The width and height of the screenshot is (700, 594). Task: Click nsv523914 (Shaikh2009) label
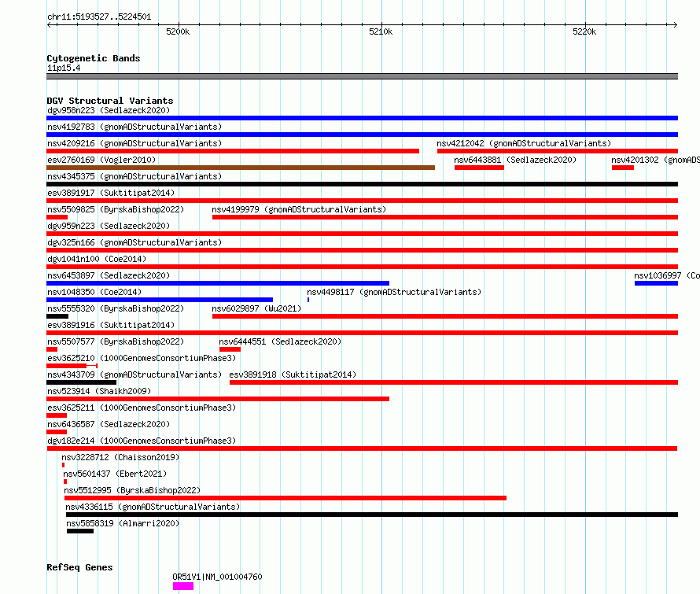[x=99, y=391]
